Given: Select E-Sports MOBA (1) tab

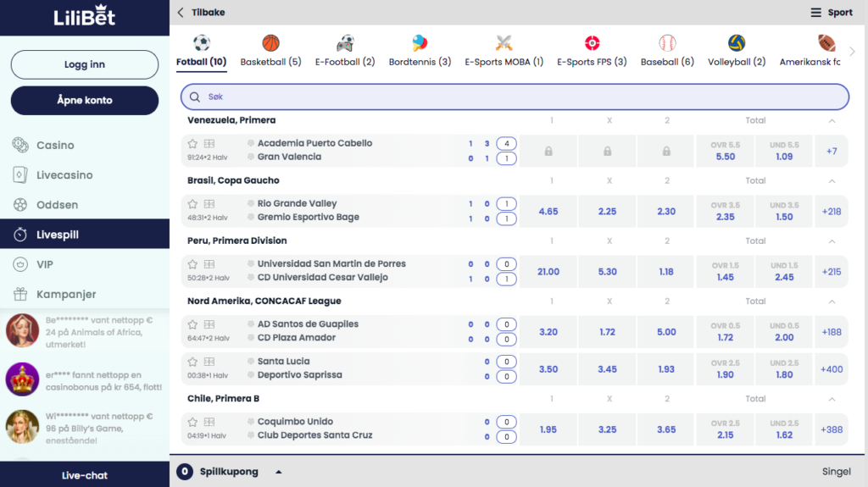Looking at the screenshot, I should coord(504,51).
